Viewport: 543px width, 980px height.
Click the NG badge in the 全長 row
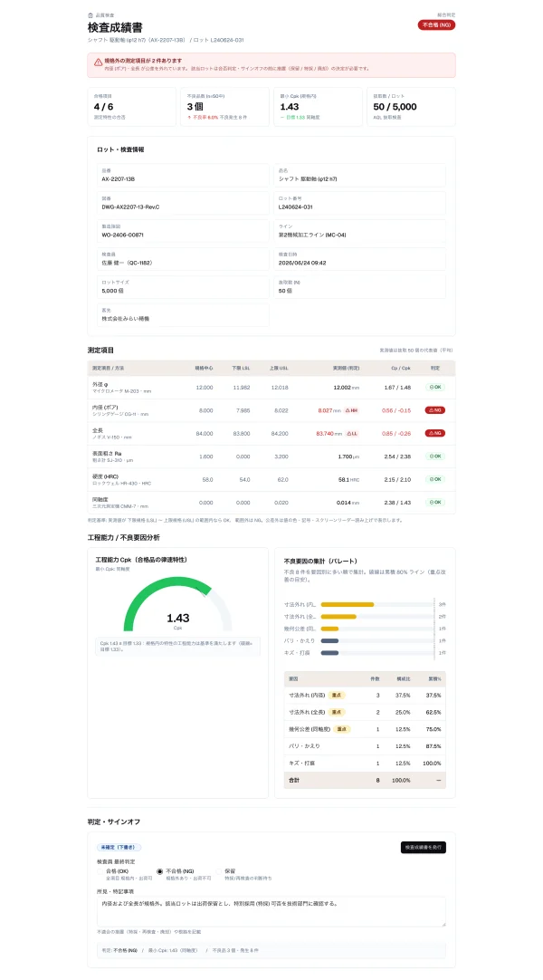(435, 433)
